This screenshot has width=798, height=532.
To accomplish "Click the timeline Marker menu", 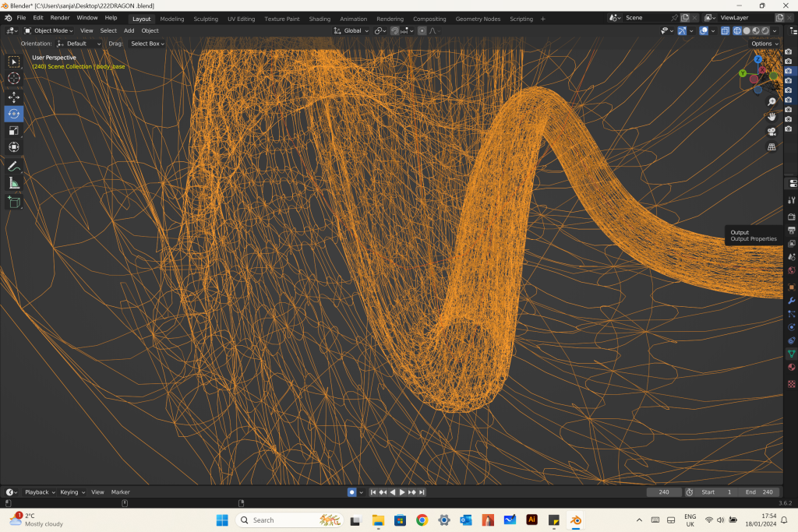I will pos(121,492).
